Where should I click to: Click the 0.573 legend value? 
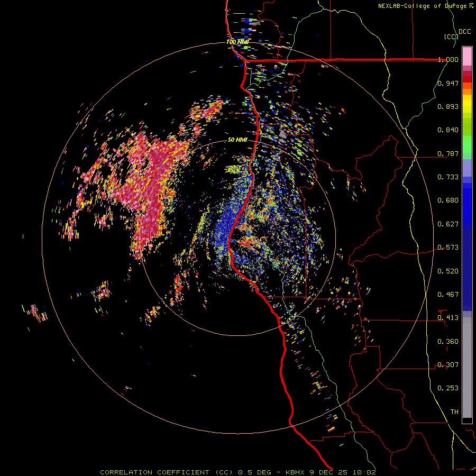click(448, 248)
